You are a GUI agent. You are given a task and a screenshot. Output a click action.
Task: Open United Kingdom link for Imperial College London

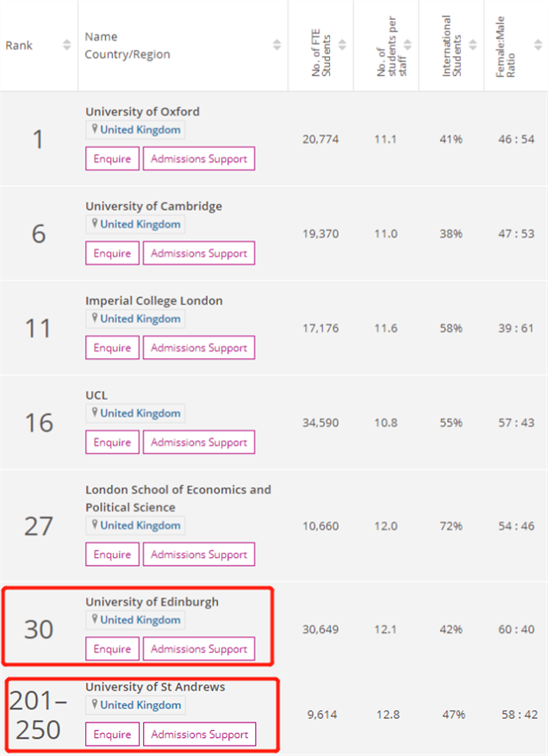coord(140,319)
